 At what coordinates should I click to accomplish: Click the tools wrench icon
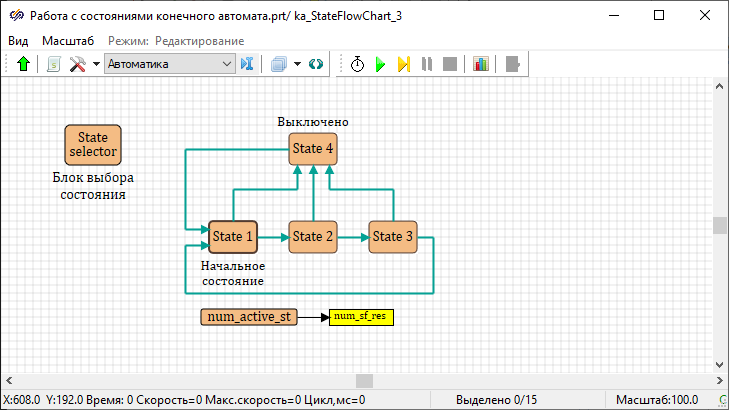point(78,64)
